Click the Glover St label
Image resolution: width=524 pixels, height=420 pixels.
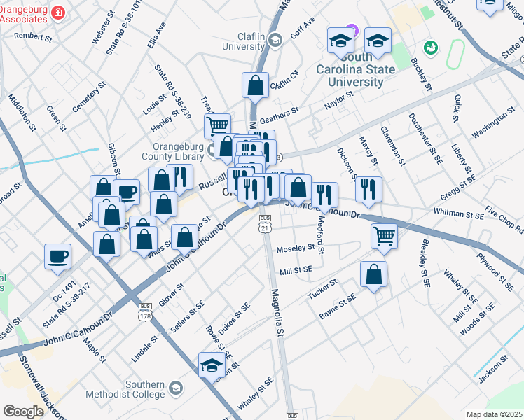[x=171, y=295]
